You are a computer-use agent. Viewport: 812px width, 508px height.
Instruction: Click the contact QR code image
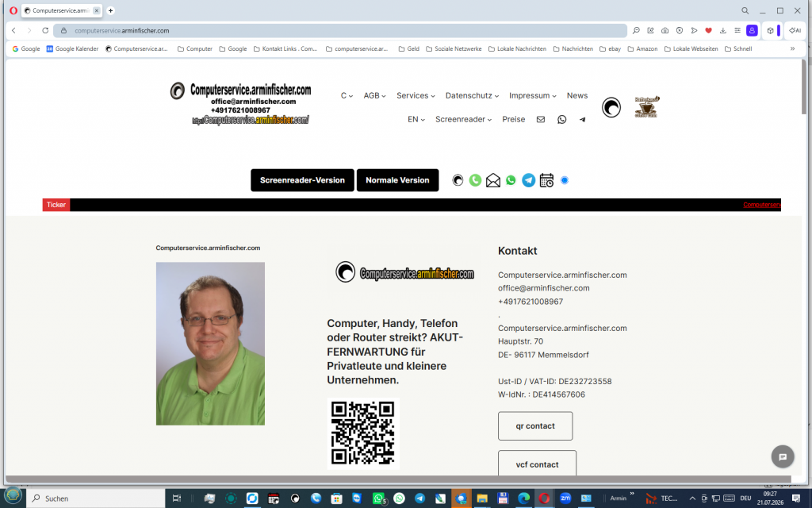click(x=363, y=434)
